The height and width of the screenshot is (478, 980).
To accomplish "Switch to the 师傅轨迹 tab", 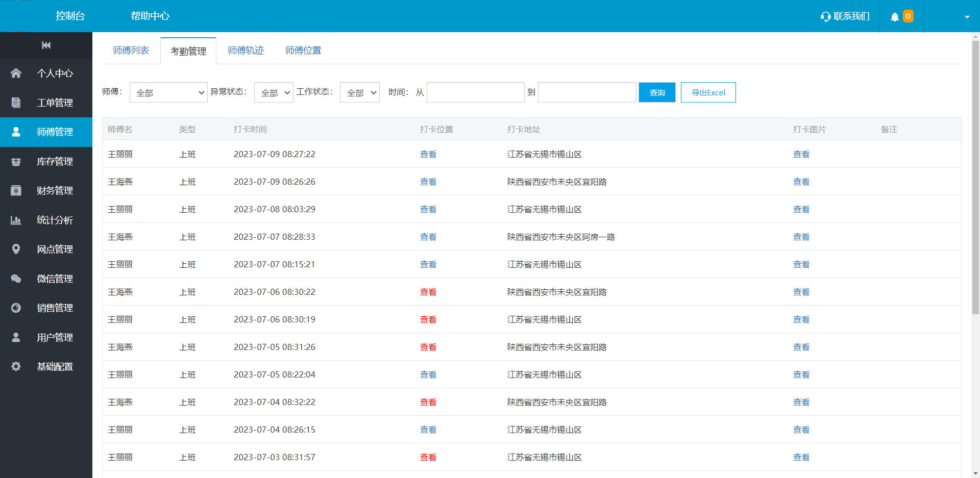I will (246, 51).
